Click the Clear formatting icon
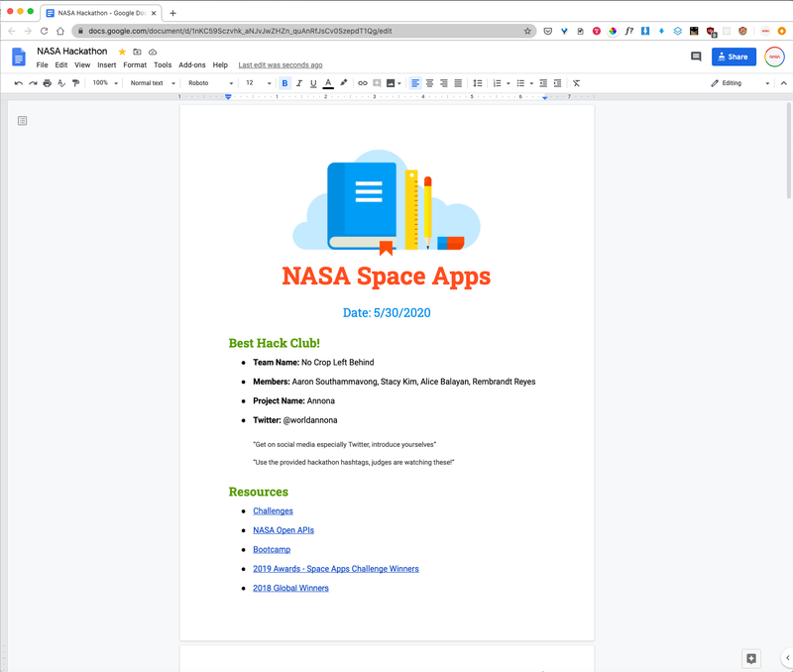This screenshot has height=672, width=793. coord(576,82)
